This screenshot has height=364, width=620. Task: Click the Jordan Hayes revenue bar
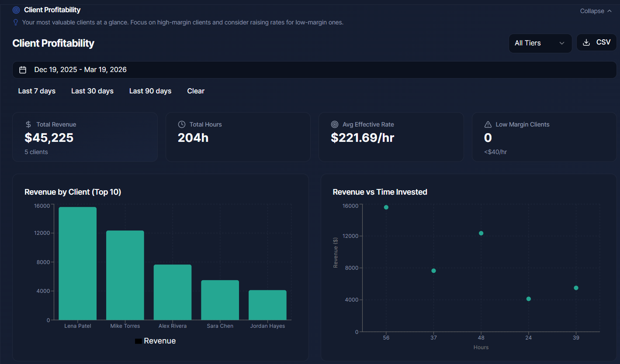coord(267,305)
